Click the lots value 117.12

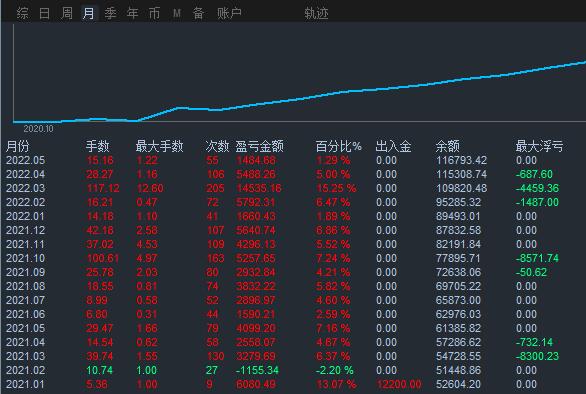[x=103, y=188]
